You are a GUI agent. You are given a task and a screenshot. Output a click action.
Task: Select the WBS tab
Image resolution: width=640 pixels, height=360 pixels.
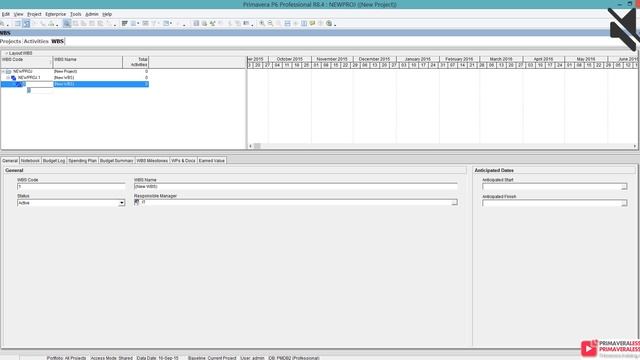58,42
